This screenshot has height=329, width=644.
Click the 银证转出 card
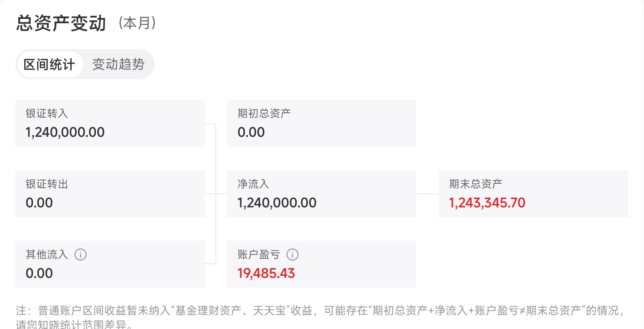click(110, 194)
